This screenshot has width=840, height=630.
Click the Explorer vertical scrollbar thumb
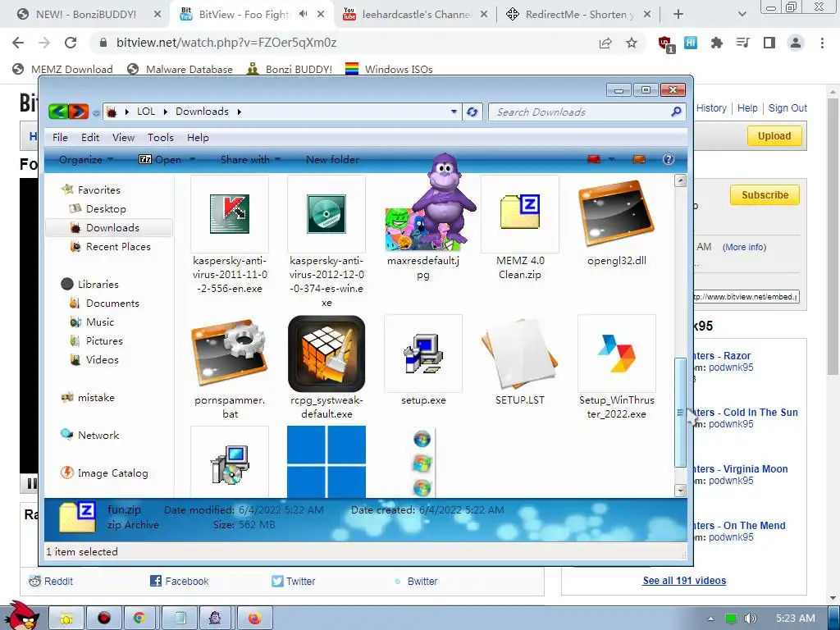point(680,413)
